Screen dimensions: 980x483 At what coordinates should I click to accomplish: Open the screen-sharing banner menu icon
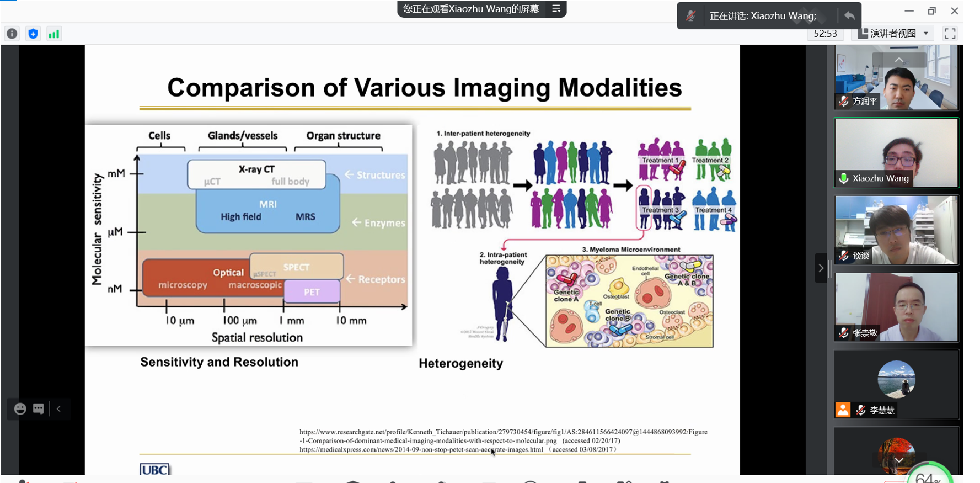(556, 9)
